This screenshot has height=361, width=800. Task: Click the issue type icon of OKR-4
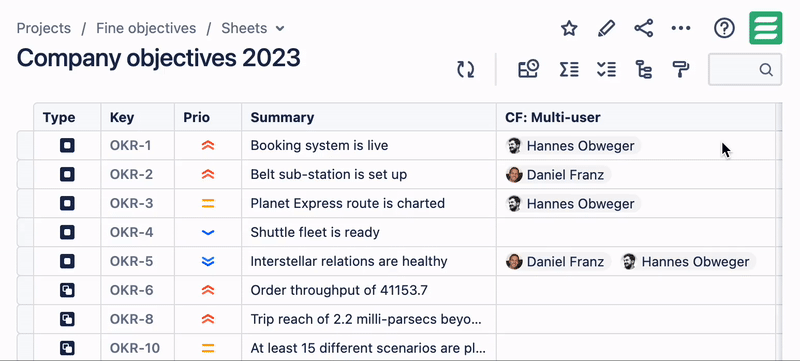(x=67, y=233)
